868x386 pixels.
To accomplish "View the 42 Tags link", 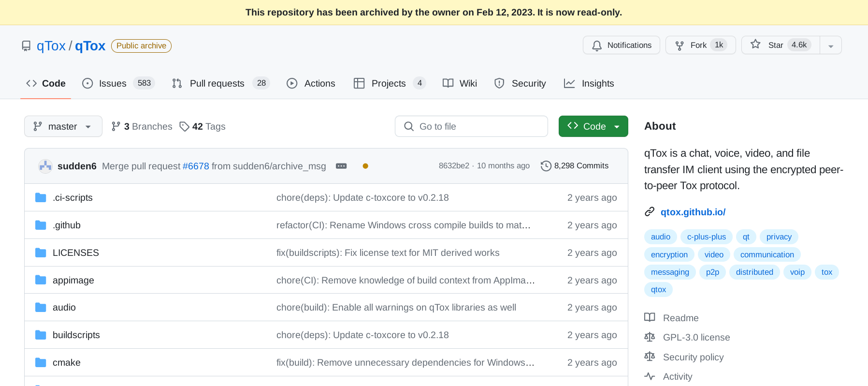I will coord(203,126).
